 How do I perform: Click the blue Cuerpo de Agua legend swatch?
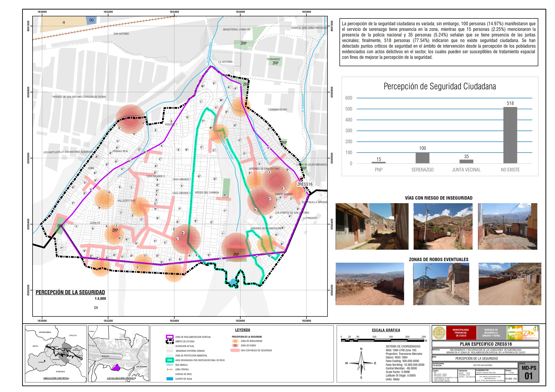pyautogui.click(x=170, y=379)
